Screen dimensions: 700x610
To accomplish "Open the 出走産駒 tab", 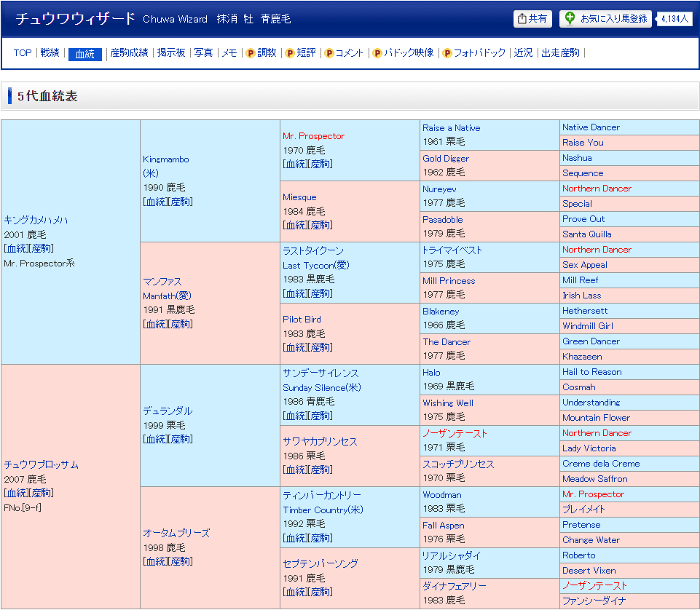I will point(560,52).
